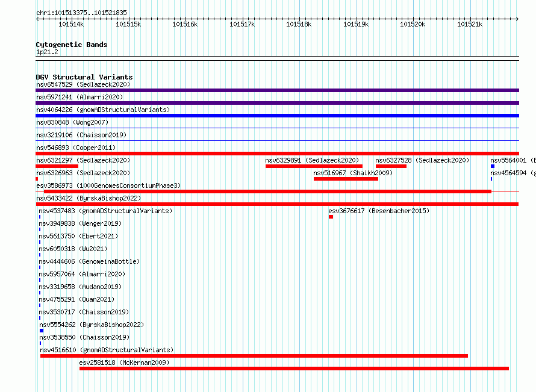Viewport: 536px width, 392px height.
Task: Select esv3676617 (Besenbacher2015) label
Action: click(x=379, y=211)
